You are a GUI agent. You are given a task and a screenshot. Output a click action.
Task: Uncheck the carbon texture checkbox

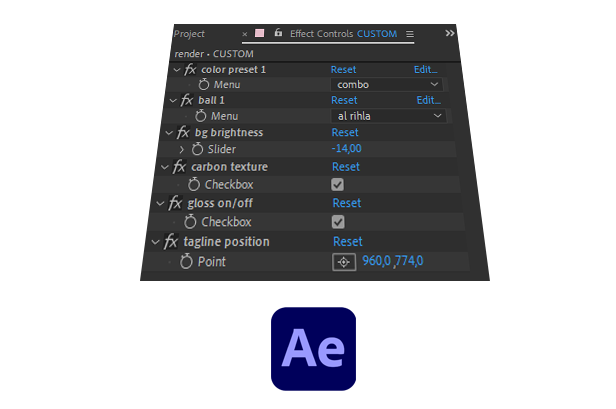click(x=338, y=185)
